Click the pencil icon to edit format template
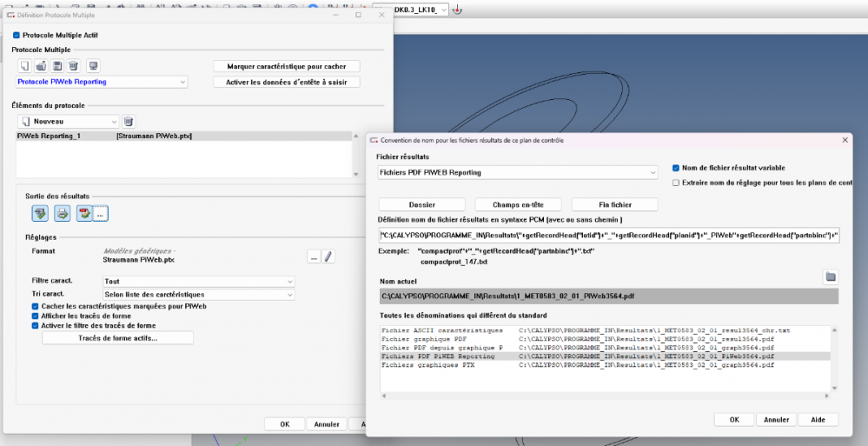868x446 pixels. click(x=328, y=256)
